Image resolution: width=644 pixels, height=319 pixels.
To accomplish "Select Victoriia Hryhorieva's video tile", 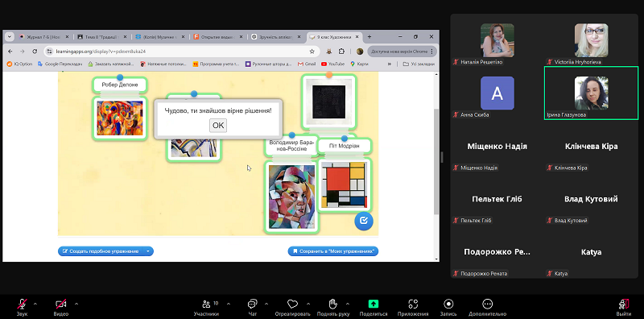I will 591,40.
